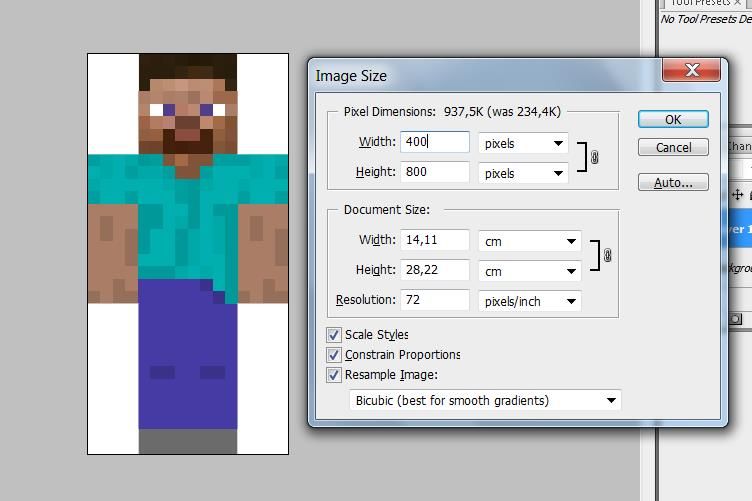Toggle the Scale Styles checkbox
Screen dimensions: 752x501
point(334,335)
